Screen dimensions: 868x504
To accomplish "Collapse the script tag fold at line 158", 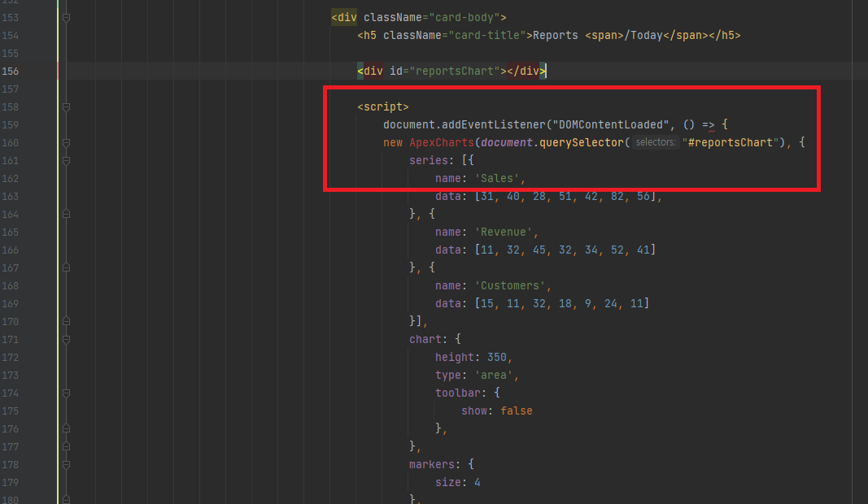I will click(x=66, y=106).
